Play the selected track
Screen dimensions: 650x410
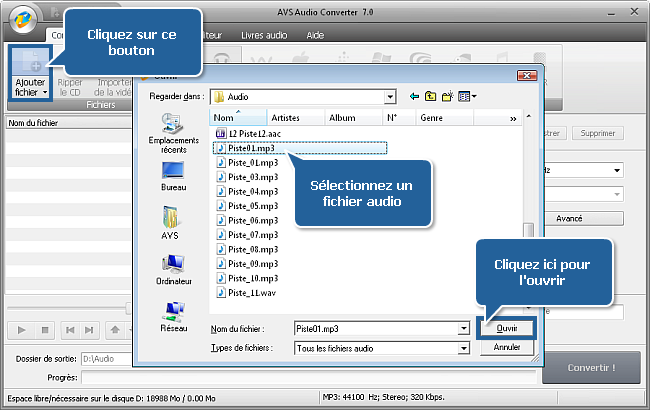tap(22, 330)
